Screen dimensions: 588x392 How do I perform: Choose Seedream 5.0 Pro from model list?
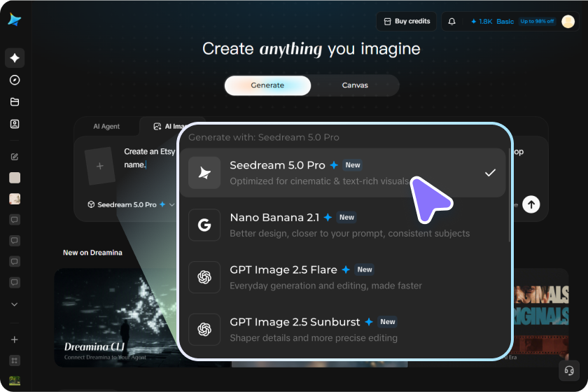point(343,173)
